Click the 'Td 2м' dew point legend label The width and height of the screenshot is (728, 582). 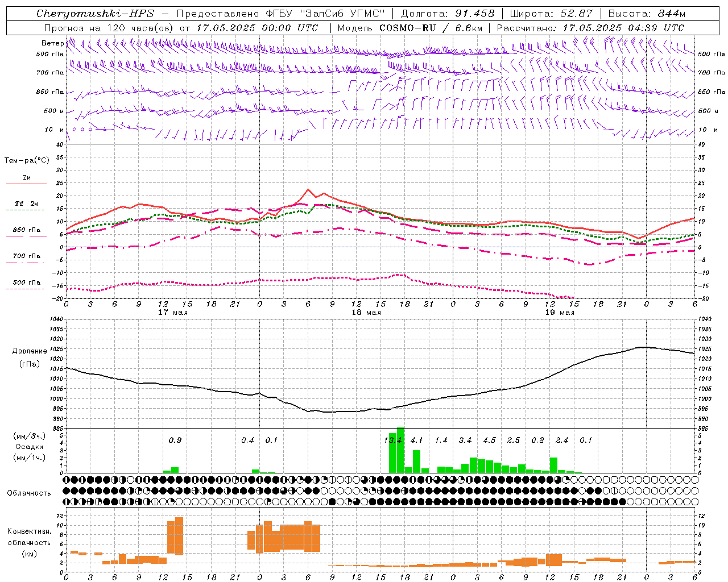coord(27,203)
